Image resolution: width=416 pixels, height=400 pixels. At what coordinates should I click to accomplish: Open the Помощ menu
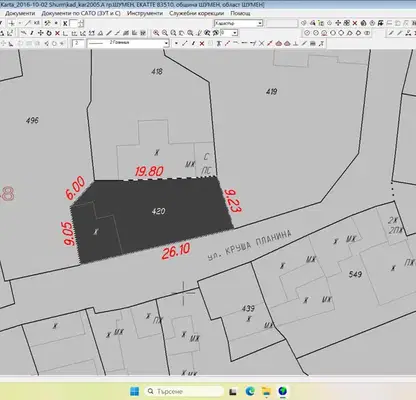(x=240, y=13)
